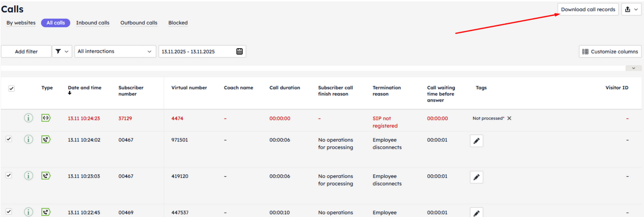644x217 pixels.
Task: Uncheck the checkbox for the 10:24:02 call
Action: click(9, 139)
